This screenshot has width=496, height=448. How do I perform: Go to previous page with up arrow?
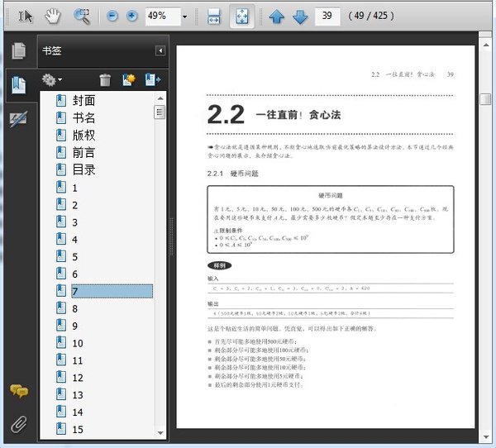[277, 16]
